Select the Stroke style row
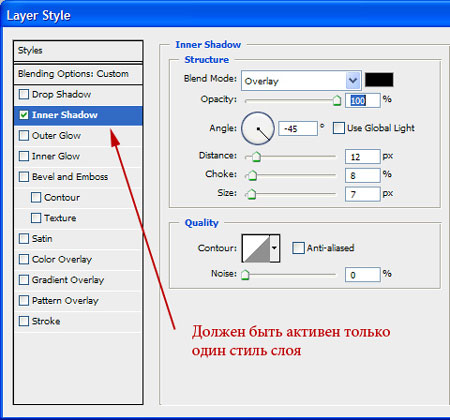450x420 pixels. point(78,321)
